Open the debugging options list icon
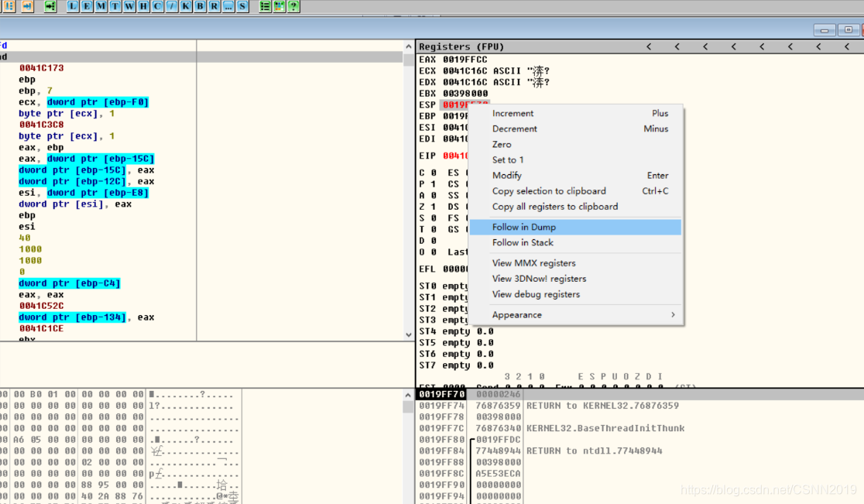 point(265,6)
